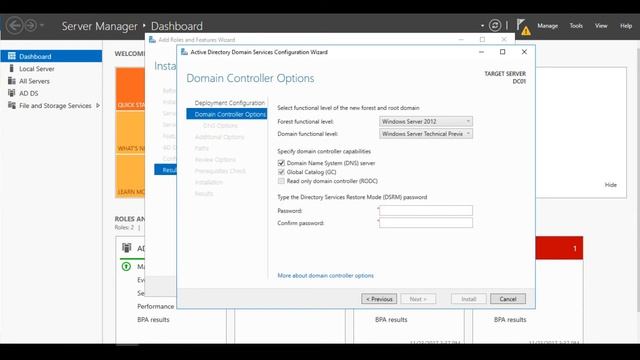This screenshot has width=640, height=360.
Task: Click the AD DS tile icon in Roles section
Action: pos(127,248)
